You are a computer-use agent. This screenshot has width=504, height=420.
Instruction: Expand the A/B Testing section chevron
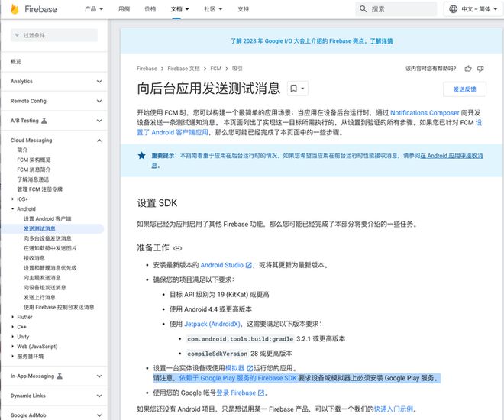click(x=99, y=121)
